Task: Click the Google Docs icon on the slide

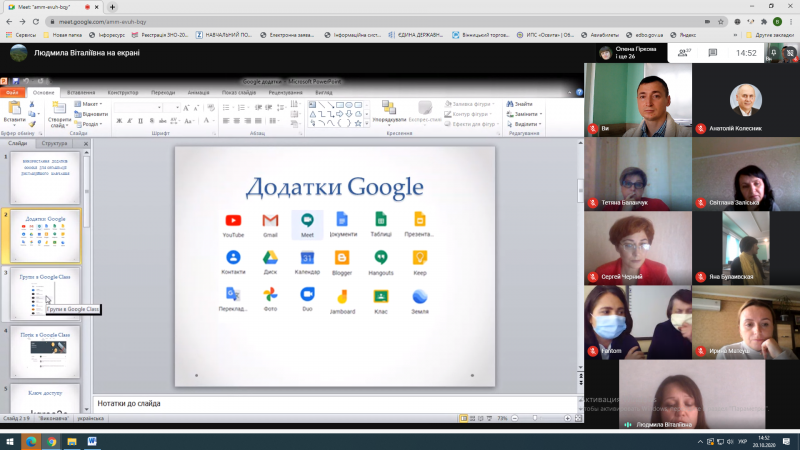Action: (342, 219)
